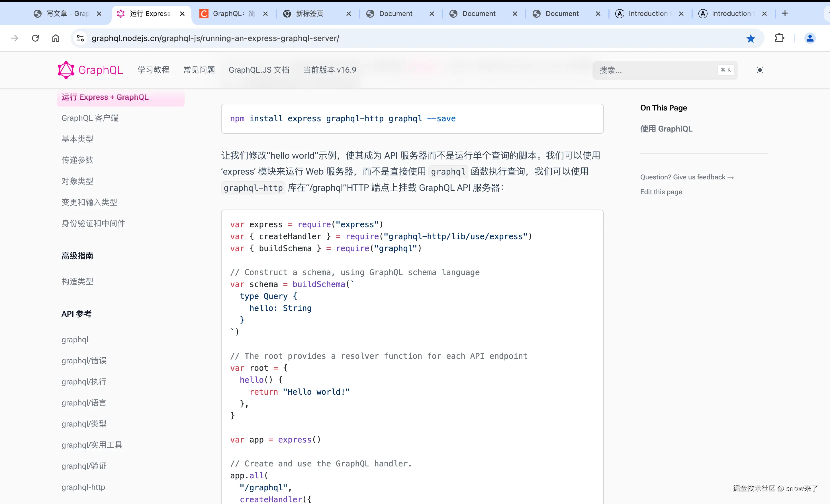Click site information icon in address bar
Viewport: 830px width, 504px height.
80,38
